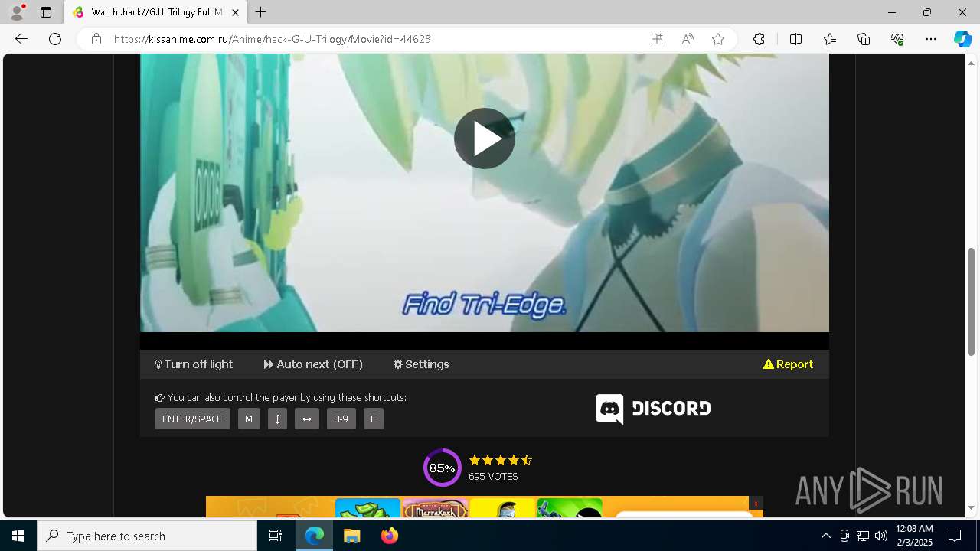This screenshot has height=551, width=980.
Task: Refresh the page
Action: [x=55, y=39]
